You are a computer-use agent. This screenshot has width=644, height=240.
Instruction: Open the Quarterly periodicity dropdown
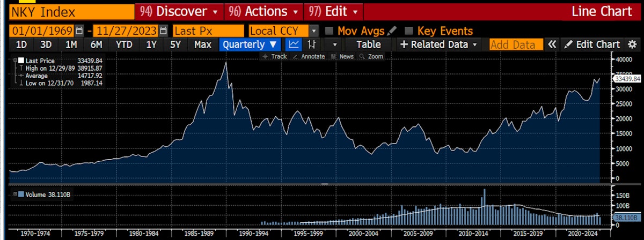(x=251, y=45)
